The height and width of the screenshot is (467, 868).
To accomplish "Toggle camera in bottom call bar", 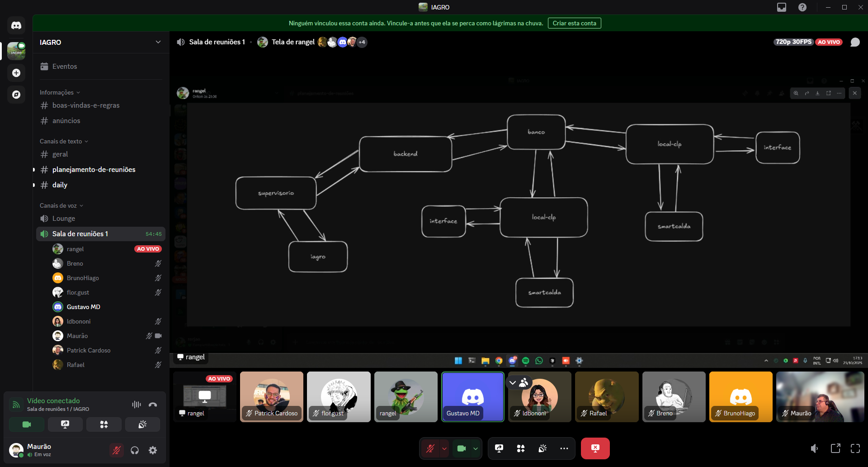I will tap(462, 448).
